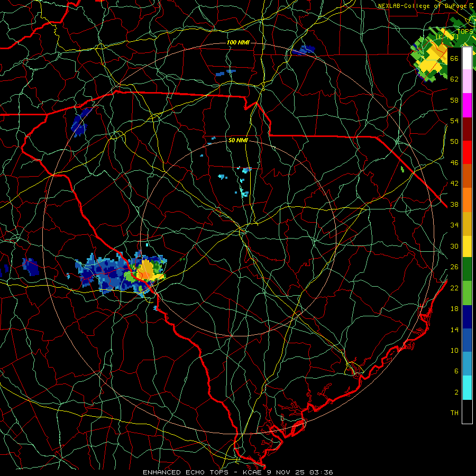The height and width of the screenshot is (476, 476).
Task: Click the "2" legend value
Action: 456,392
